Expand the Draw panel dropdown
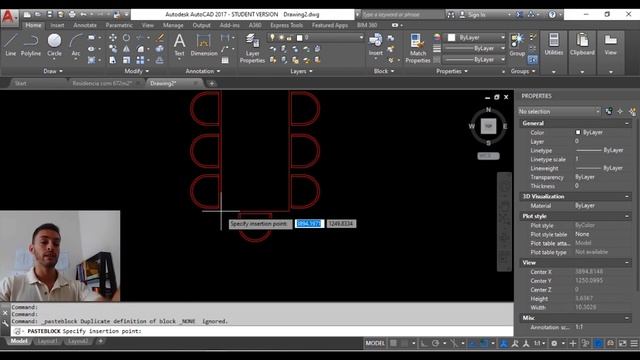 coord(53,71)
